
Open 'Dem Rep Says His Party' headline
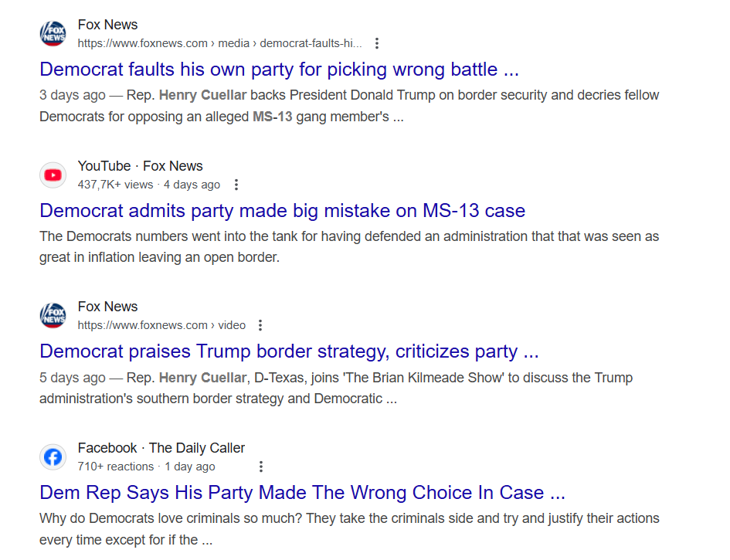302,493
